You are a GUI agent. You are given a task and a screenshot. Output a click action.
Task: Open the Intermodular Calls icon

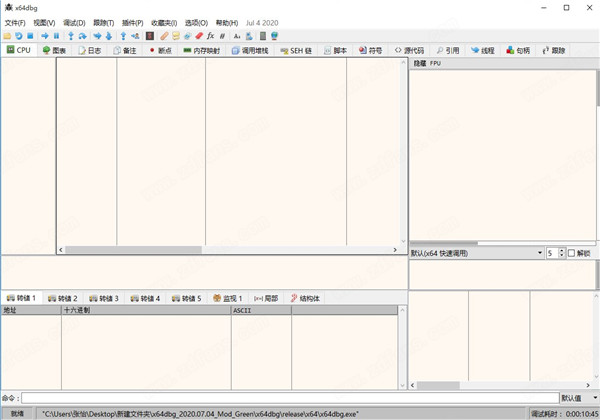[x=249, y=36]
